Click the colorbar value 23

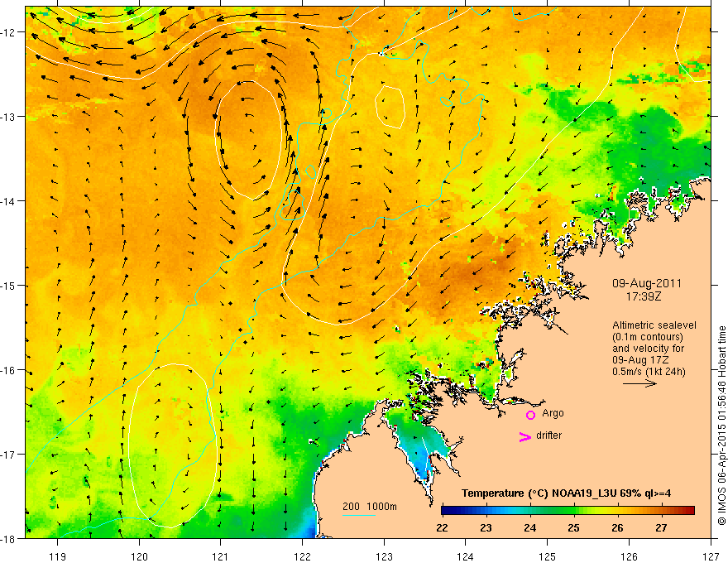(486, 528)
